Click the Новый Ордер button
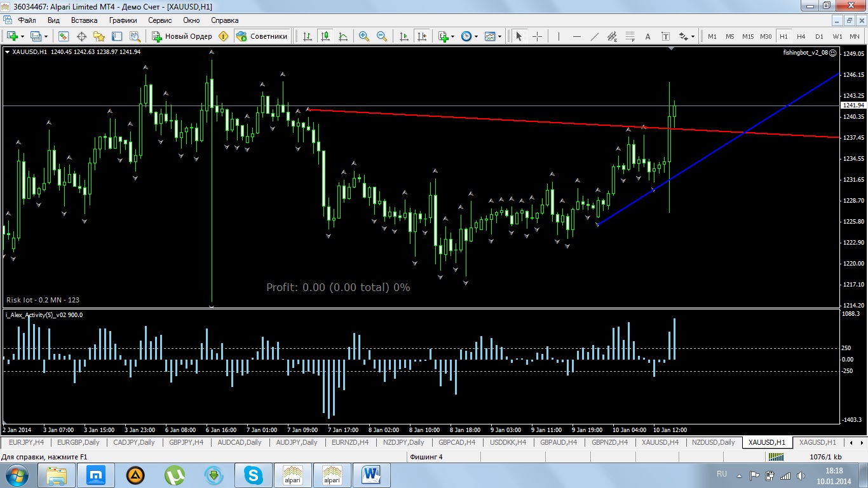This screenshot has width=868, height=488. [182, 36]
